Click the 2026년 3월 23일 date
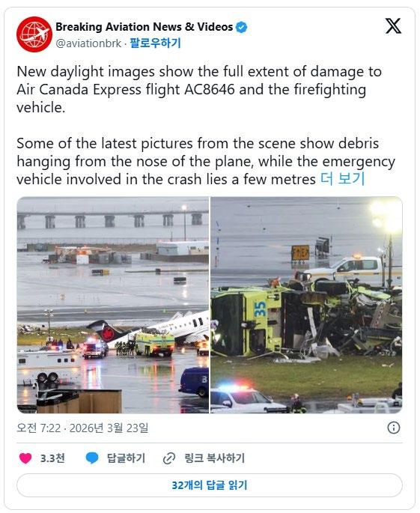This screenshot has width=420, height=513. point(109,428)
